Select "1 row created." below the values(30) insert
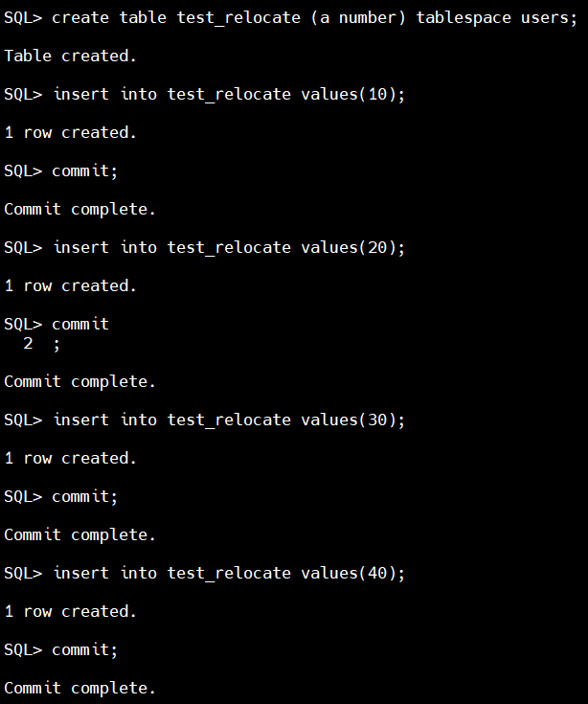The height and width of the screenshot is (704, 588). [x=71, y=458]
